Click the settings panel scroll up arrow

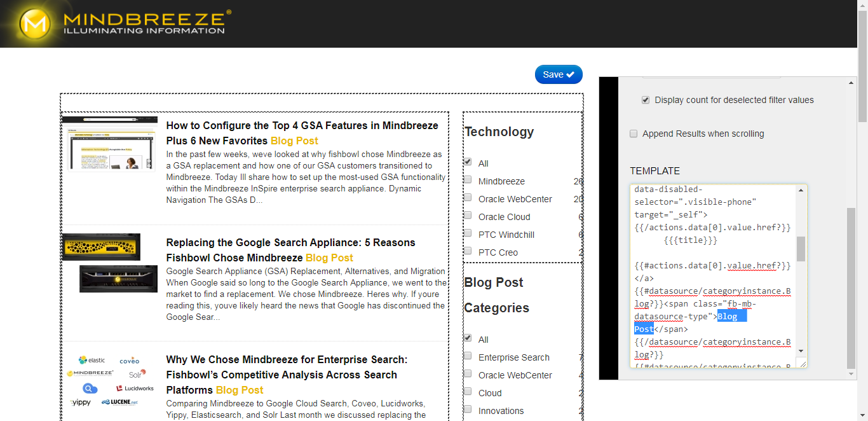851,83
